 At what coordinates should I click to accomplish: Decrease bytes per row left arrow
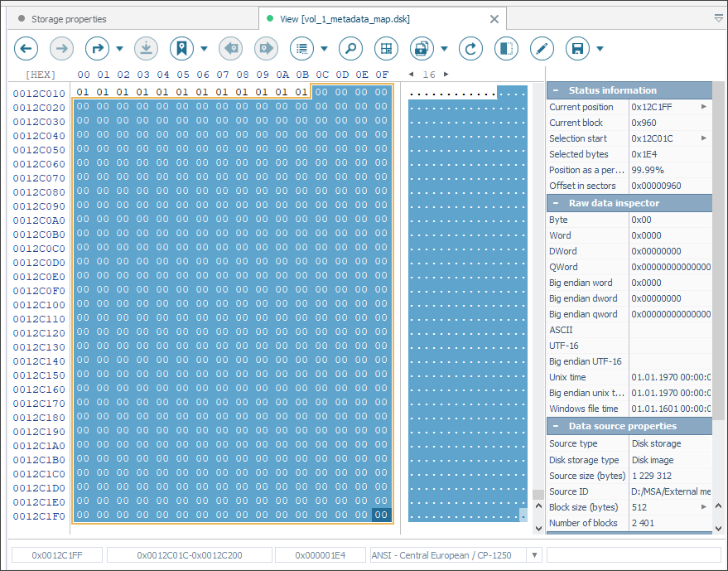411,75
